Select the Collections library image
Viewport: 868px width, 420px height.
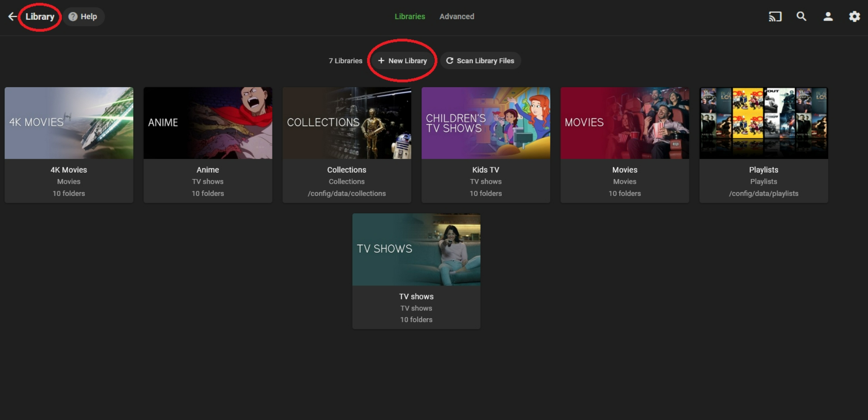(347, 123)
